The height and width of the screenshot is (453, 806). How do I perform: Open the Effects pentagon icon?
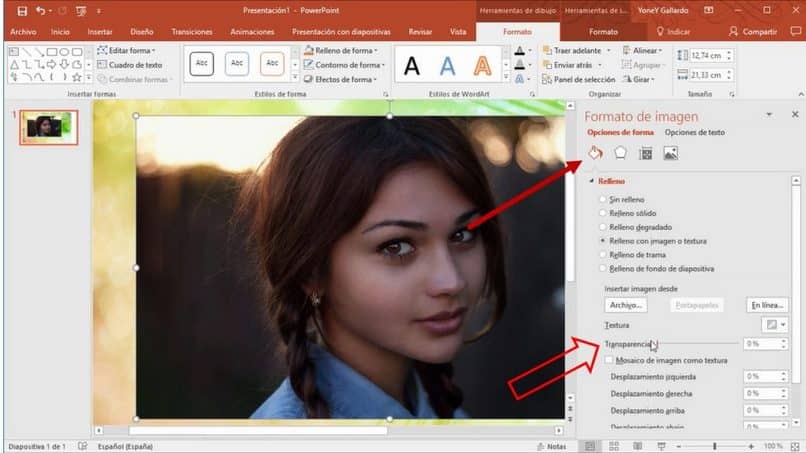[x=620, y=153]
